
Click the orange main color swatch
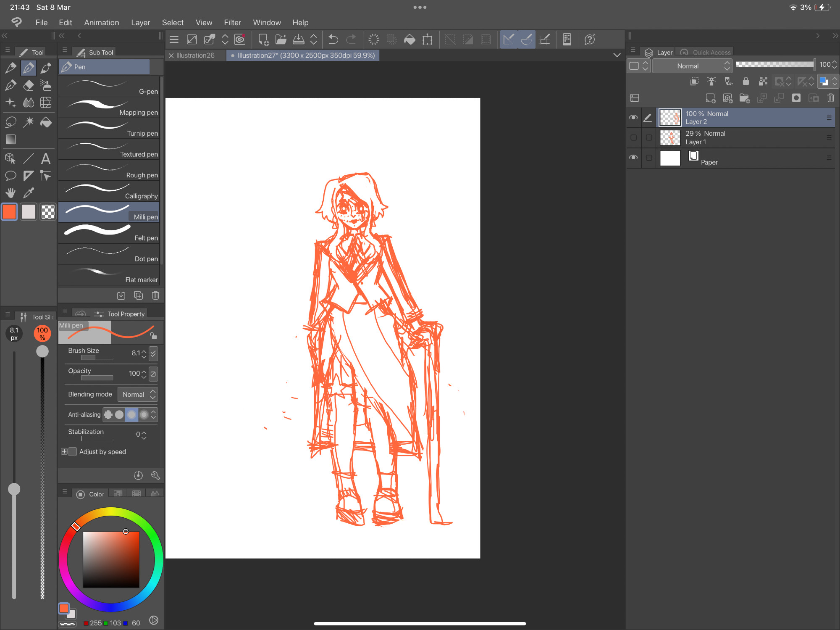9,211
